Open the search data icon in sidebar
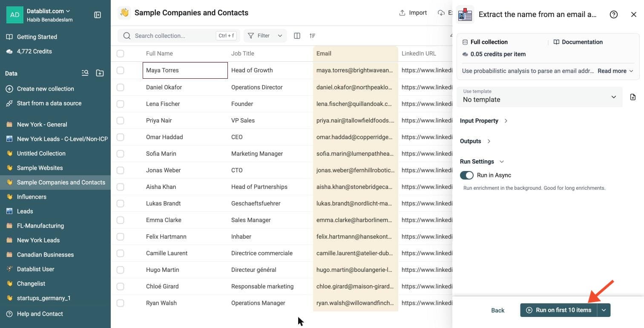The image size is (644, 328). 85,73
